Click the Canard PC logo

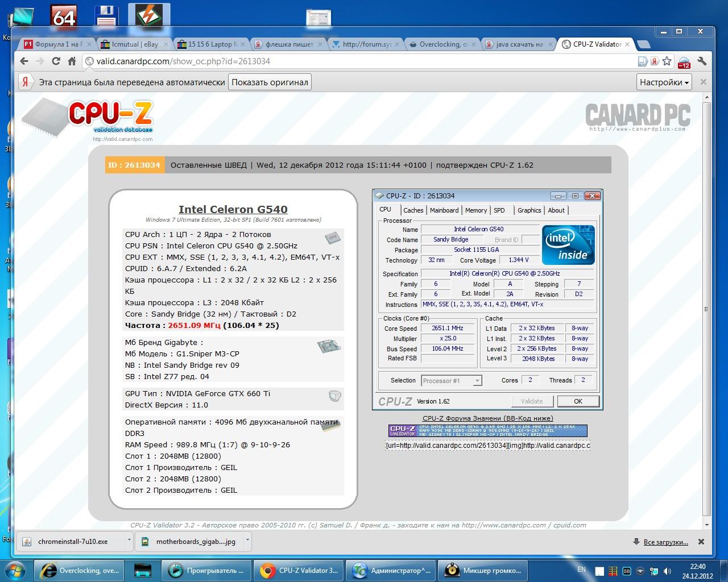[638, 117]
